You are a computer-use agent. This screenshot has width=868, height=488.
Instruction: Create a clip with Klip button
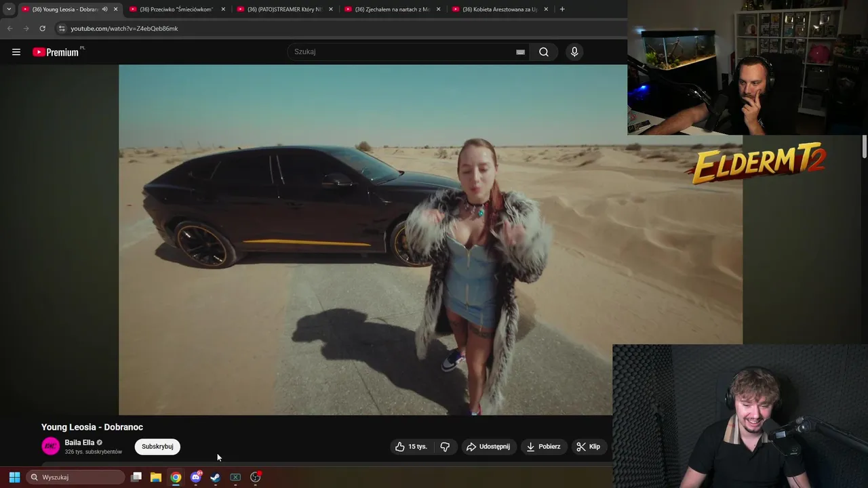point(589,447)
